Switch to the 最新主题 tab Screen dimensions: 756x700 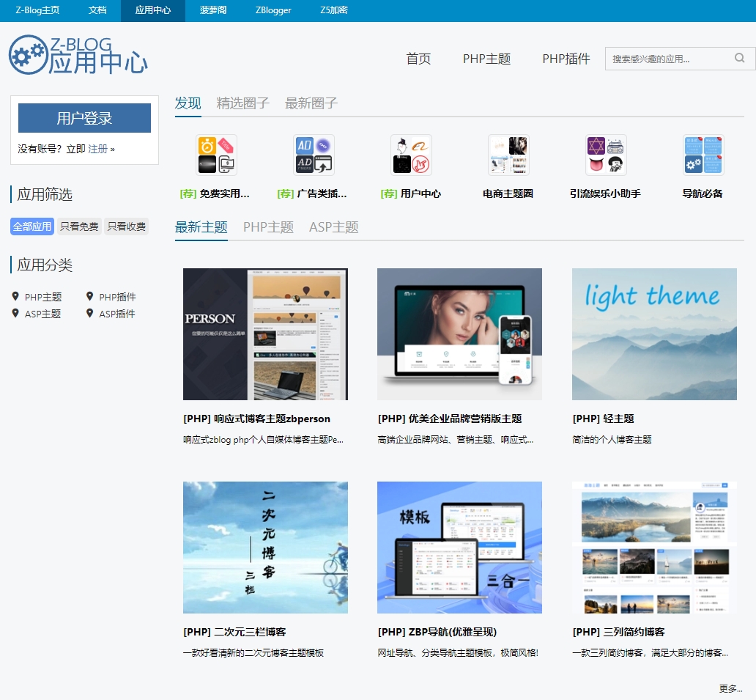(x=201, y=227)
